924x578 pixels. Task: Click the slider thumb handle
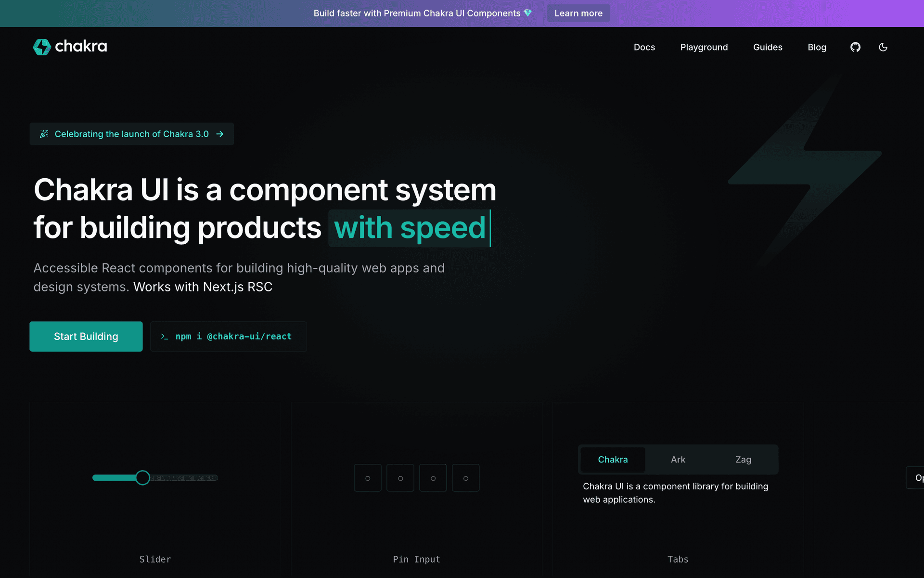pyautogui.click(x=142, y=477)
